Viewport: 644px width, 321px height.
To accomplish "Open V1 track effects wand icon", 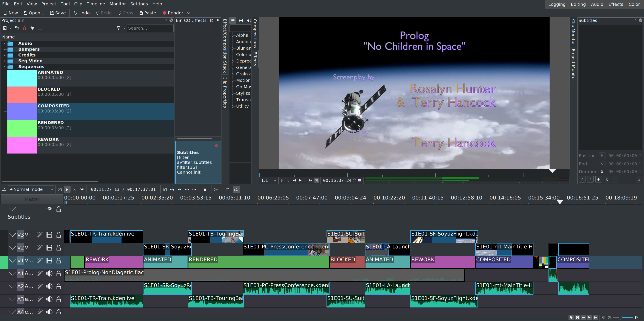I will point(40,261).
